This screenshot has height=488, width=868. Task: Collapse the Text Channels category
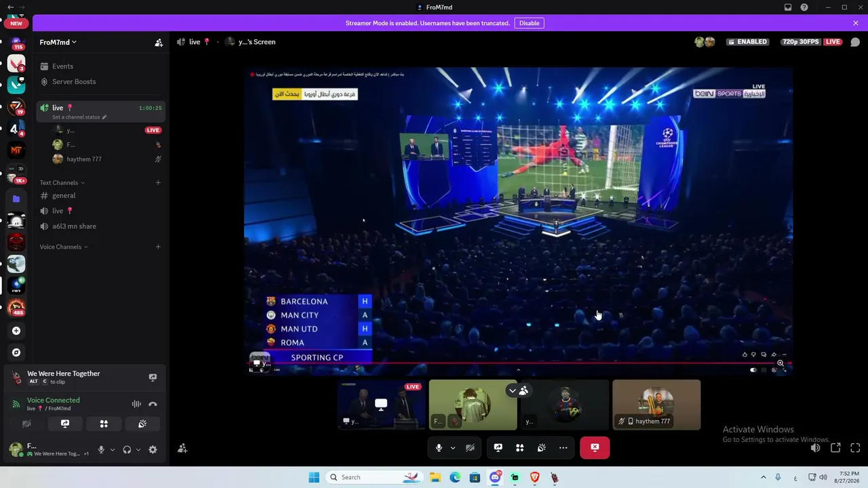point(62,182)
